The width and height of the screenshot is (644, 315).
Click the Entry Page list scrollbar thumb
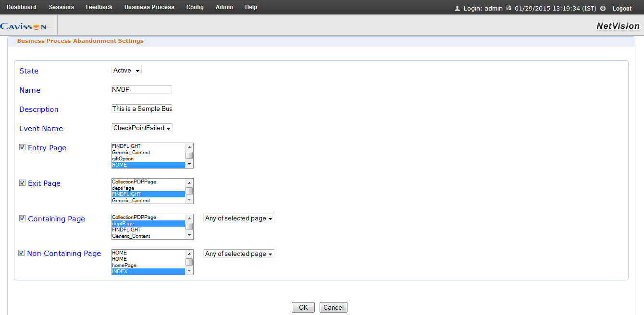click(189, 156)
